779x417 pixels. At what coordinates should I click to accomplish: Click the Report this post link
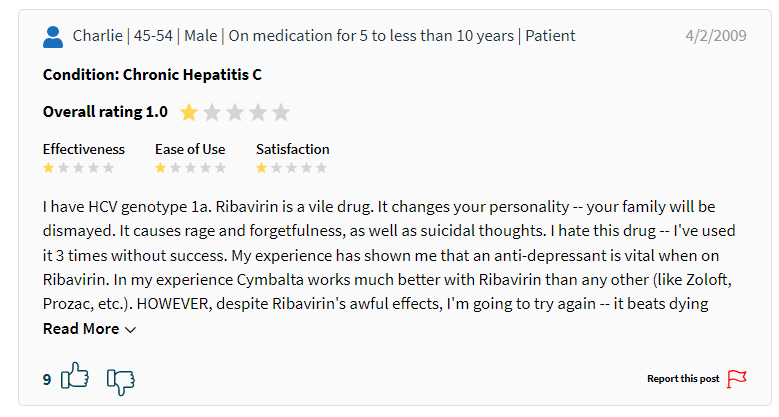pos(683,379)
